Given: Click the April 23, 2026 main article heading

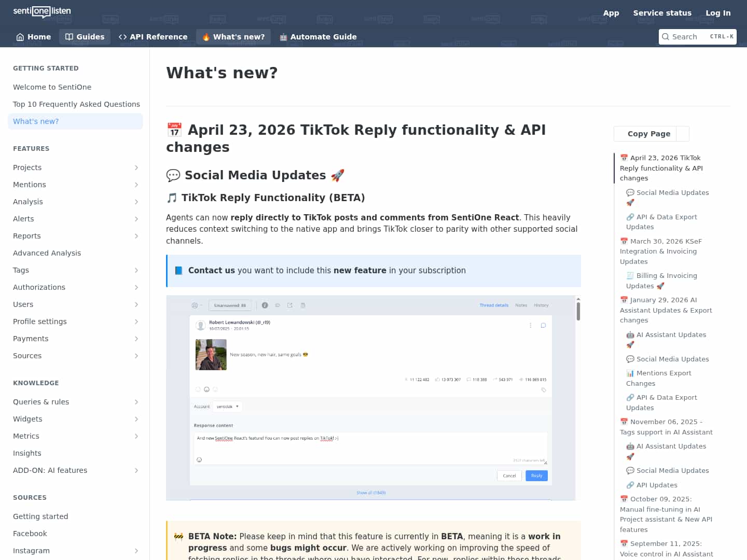Looking at the screenshot, I should (x=356, y=138).
